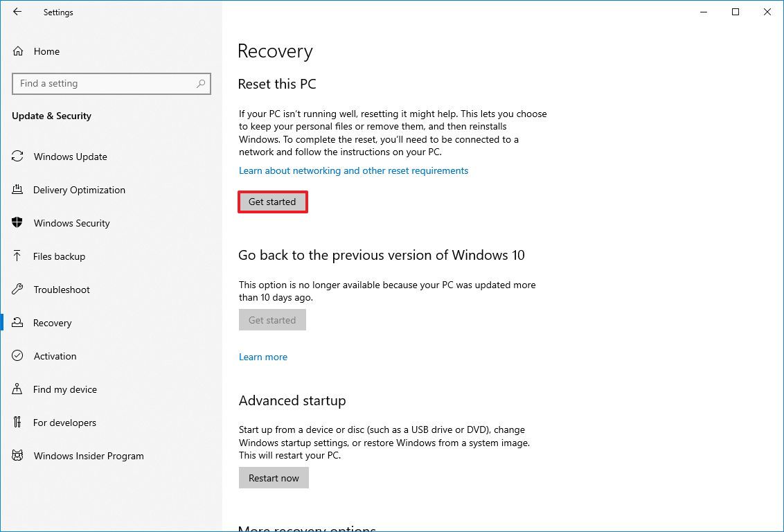Click the back arrow icon in Settings
The height and width of the screenshot is (532, 784).
[x=17, y=12]
